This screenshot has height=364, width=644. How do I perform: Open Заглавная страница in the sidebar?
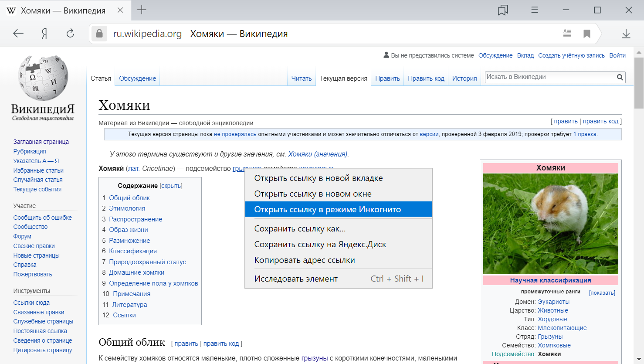pyautogui.click(x=41, y=142)
